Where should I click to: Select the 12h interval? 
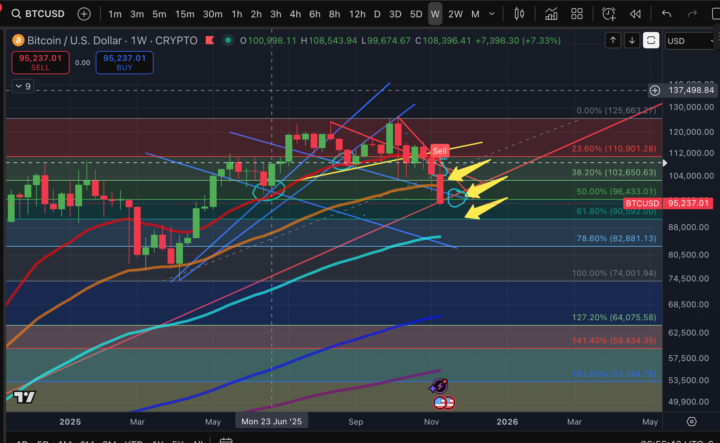pyautogui.click(x=357, y=14)
